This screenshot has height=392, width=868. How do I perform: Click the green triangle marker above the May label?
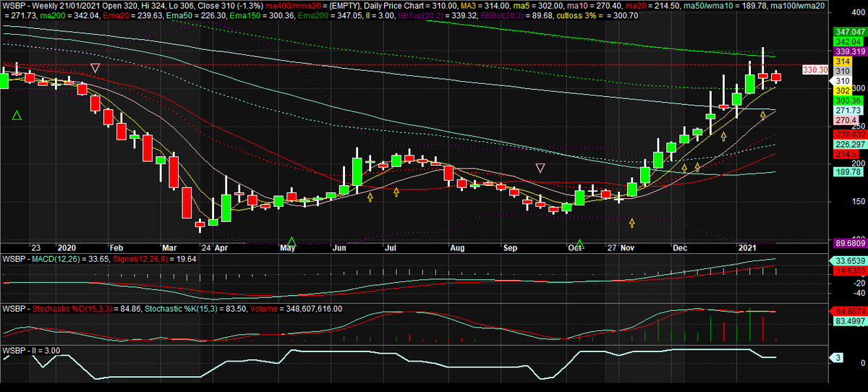tap(292, 240)
